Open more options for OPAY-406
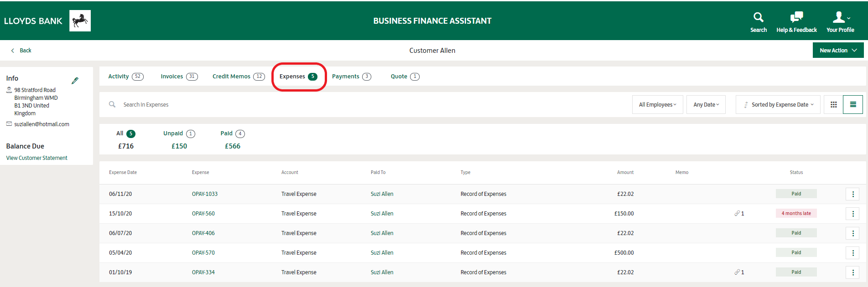Viewport: 868px width, 287px height. pos(853,233)
